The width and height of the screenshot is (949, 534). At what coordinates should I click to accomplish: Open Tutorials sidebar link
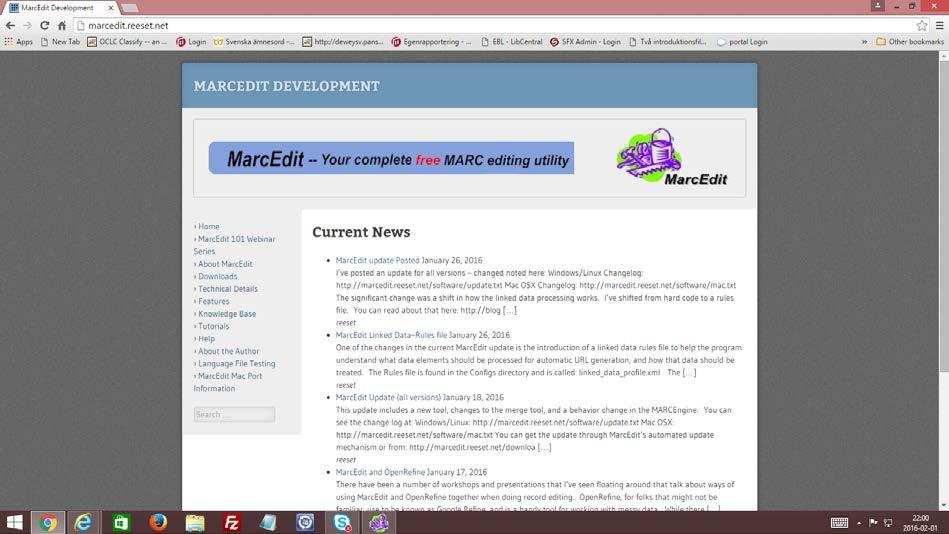pyautogui.click(x=214, y=326)
